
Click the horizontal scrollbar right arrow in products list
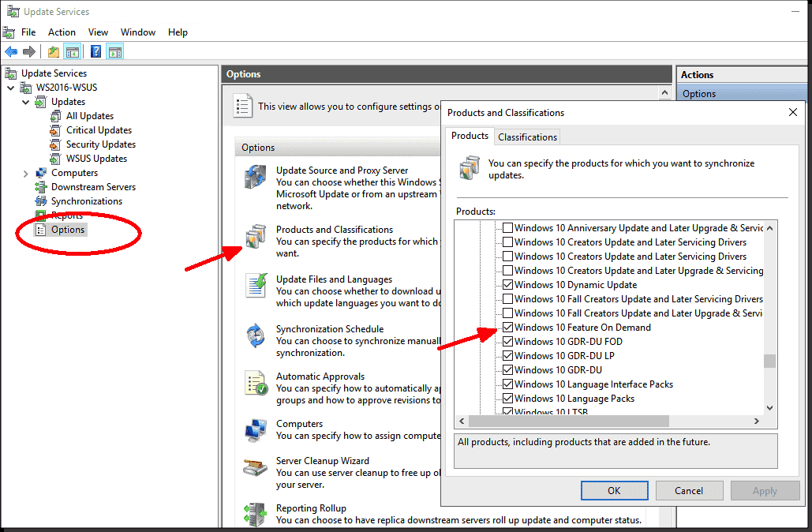(757, 421)
